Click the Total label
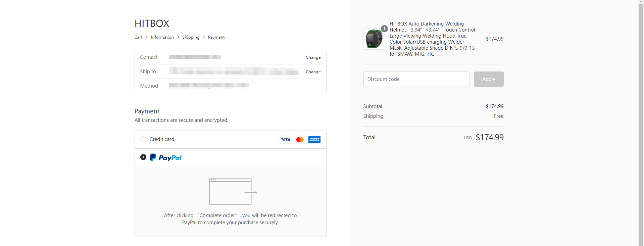644x246 pixels. click(369, 137)
